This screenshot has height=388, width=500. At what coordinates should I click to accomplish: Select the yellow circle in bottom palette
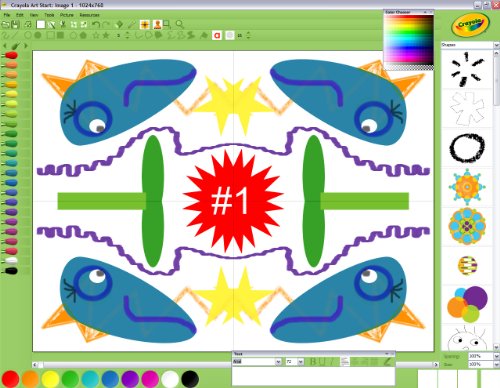(x=50, y=379)
